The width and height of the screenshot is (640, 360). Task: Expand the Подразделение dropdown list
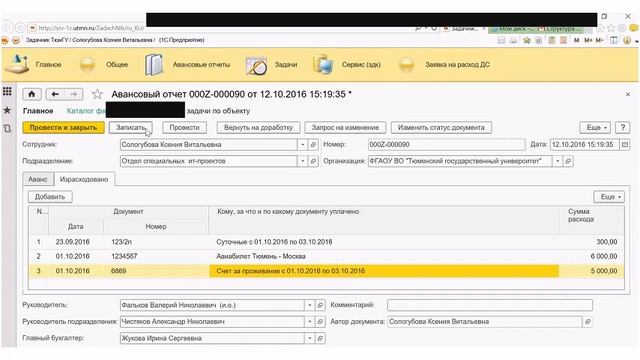302,161
